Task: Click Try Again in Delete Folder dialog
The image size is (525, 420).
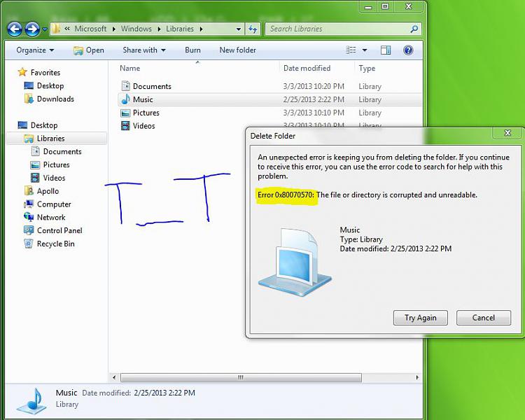Action: coord(421,318)
